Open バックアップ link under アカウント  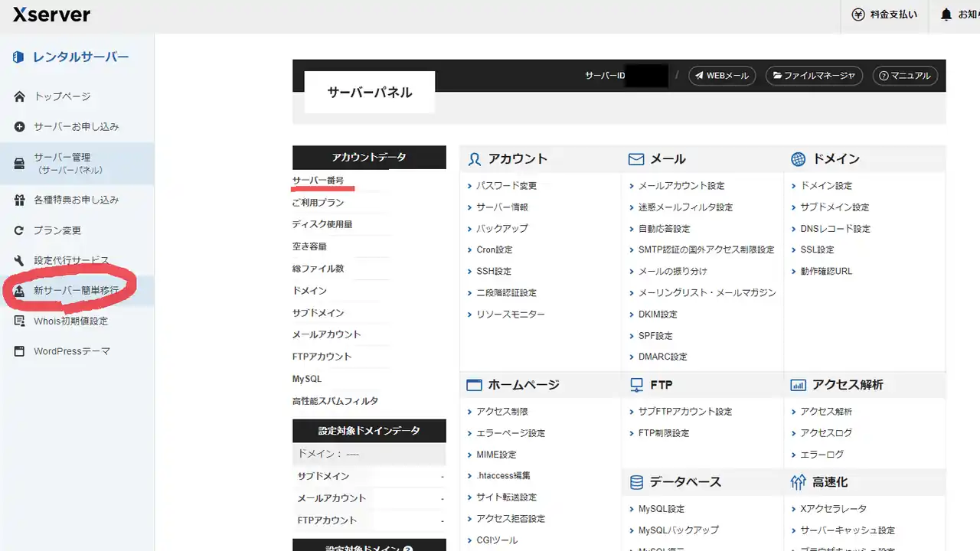(x=502, y=229)
